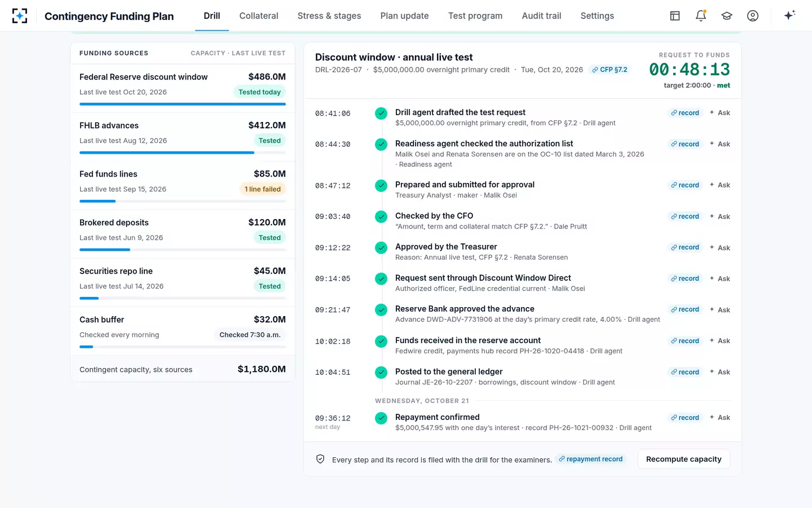812x508 pixels.
Task: Click the green check for drafted test request
Action: point(381,113)
